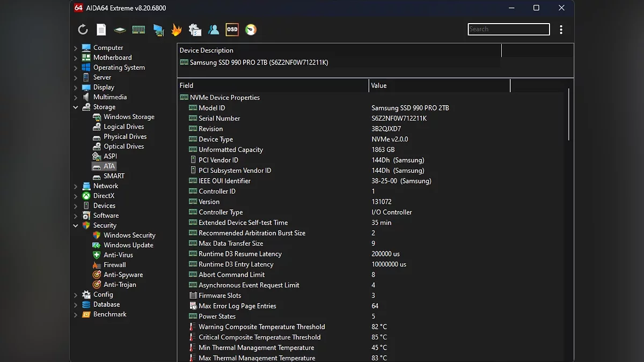Click the gauge benchmark icon in toolbar
This screenshot has width=644, height=362.
coord(251,29)
